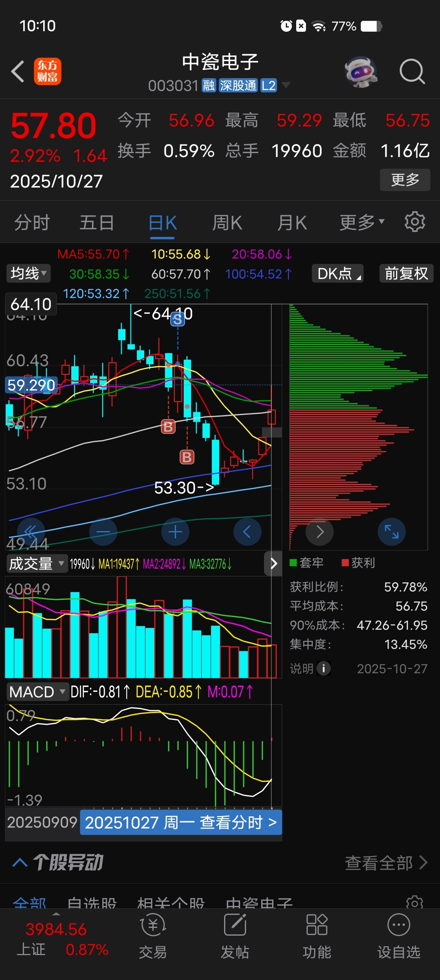The image size is (440, 980).
Task: Select the 全部 filter tab
Action: point(29,903)
